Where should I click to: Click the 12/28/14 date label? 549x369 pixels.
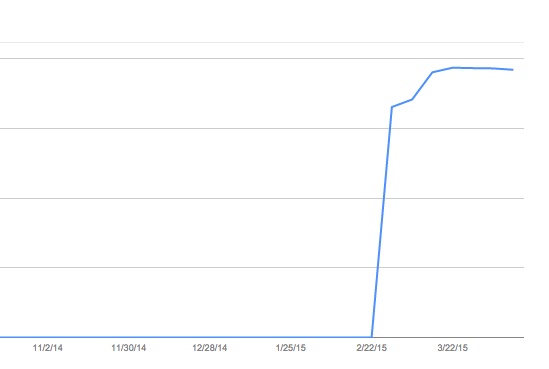pos(209,348)
